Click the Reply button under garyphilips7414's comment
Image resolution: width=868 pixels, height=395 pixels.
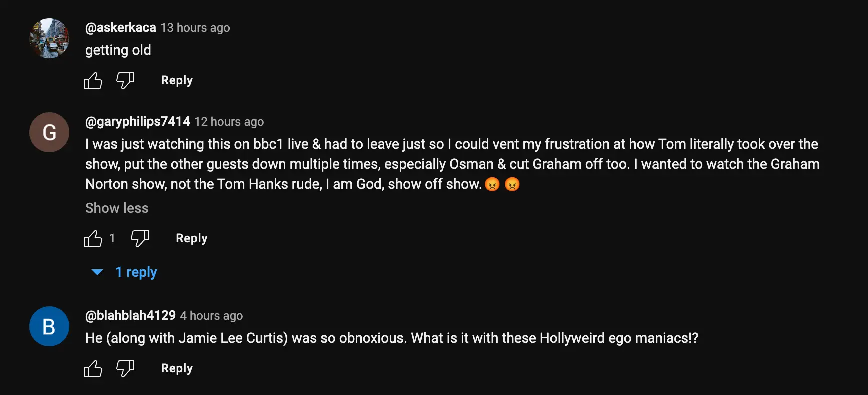(191, 239)
